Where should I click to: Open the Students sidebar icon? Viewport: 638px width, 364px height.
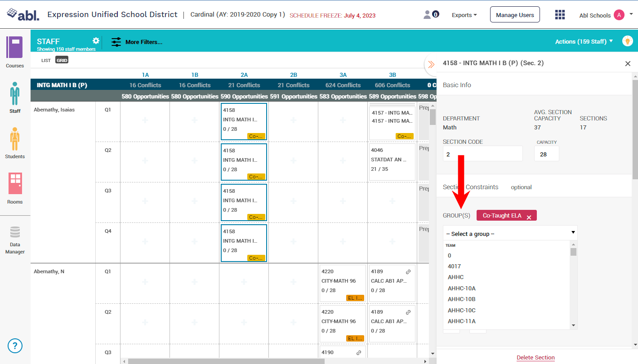(x=14, y=139)
